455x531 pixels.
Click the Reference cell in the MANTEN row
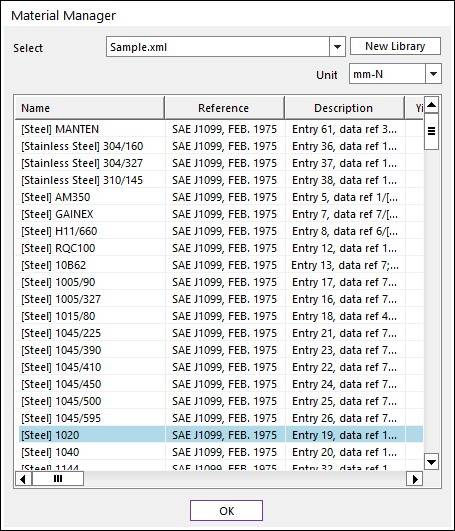[224, 129]
